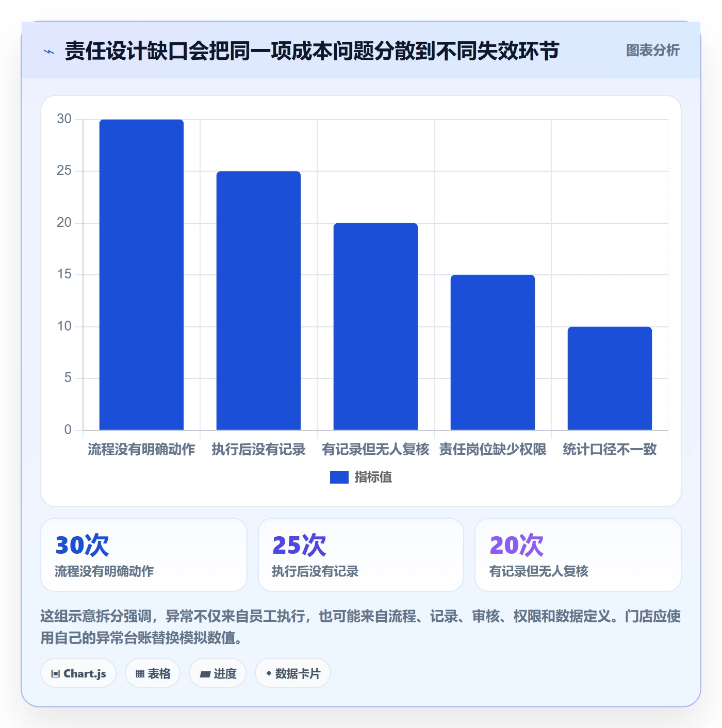Screen dimensions: 722x728
Task: Click the 图表分析 label in the header
Action: point(652,51)
